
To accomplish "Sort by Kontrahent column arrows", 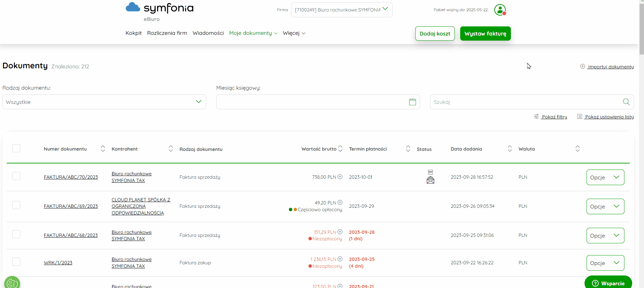I will [171, 149].
